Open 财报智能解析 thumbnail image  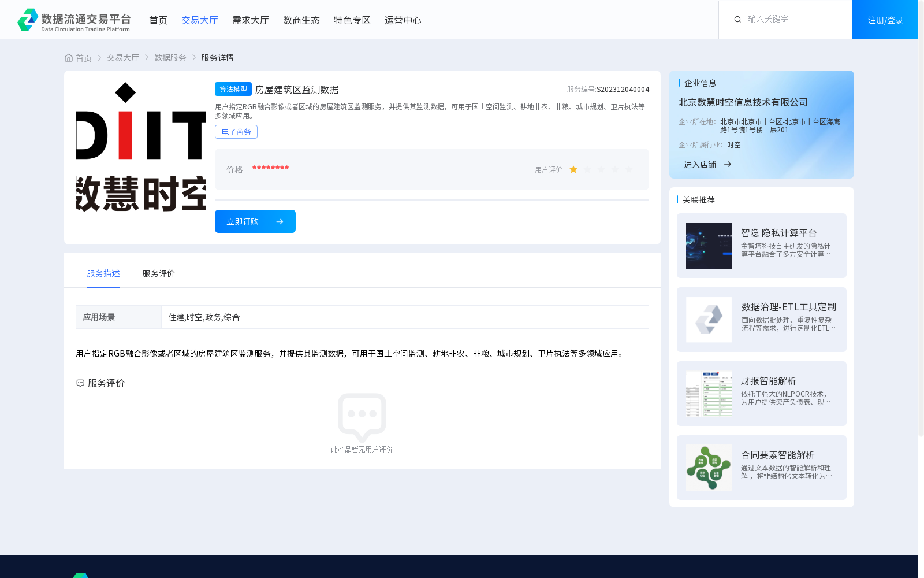(x=709, y=394)
